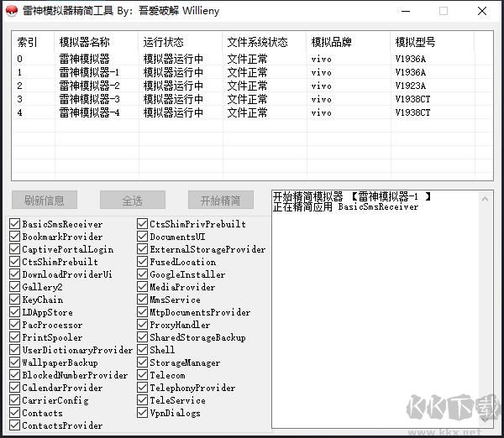The width and height of the screenshot is (504, 438).
Task: Toggle ExternalStorageProvider checkbox
Action: click(142, 249)
